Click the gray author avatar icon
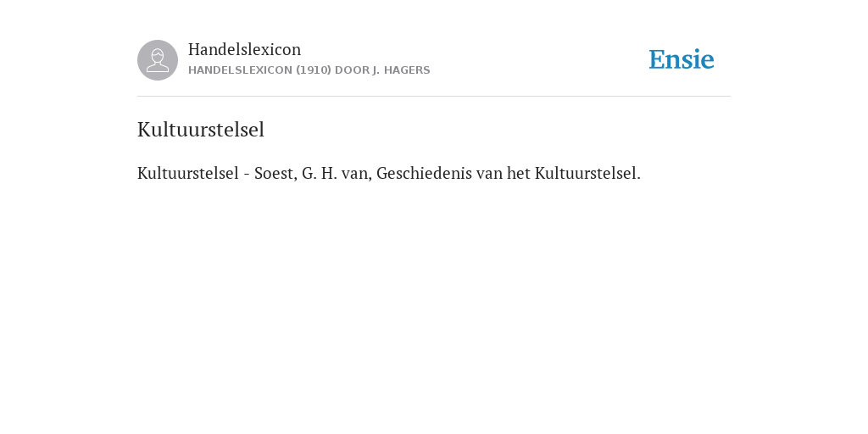The width and height of the screenshot is (868, 434). pyautogui.click(x=158, y=60)
